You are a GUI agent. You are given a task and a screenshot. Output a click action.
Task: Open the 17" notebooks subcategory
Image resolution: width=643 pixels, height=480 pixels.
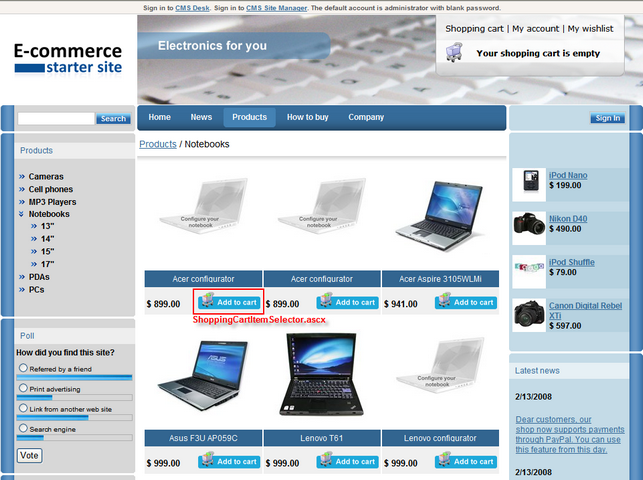[48, 264]
